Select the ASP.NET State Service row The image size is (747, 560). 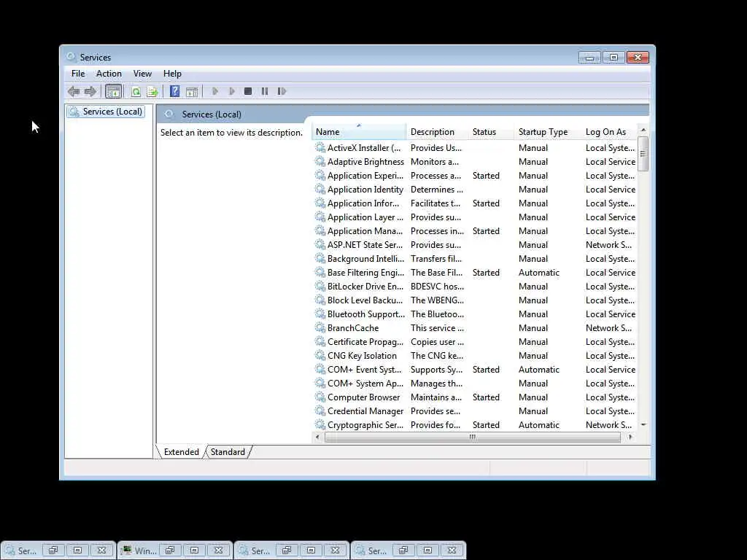coord(475,244)
